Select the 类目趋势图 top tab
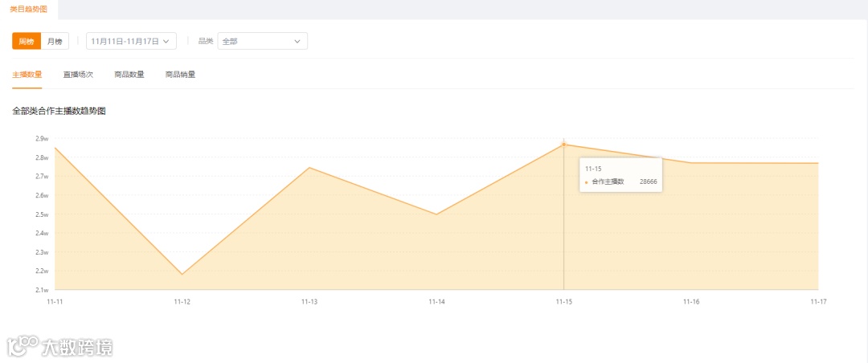Image resolution: width=868 pixels, height=363 pixels. [x=28, y=8]
